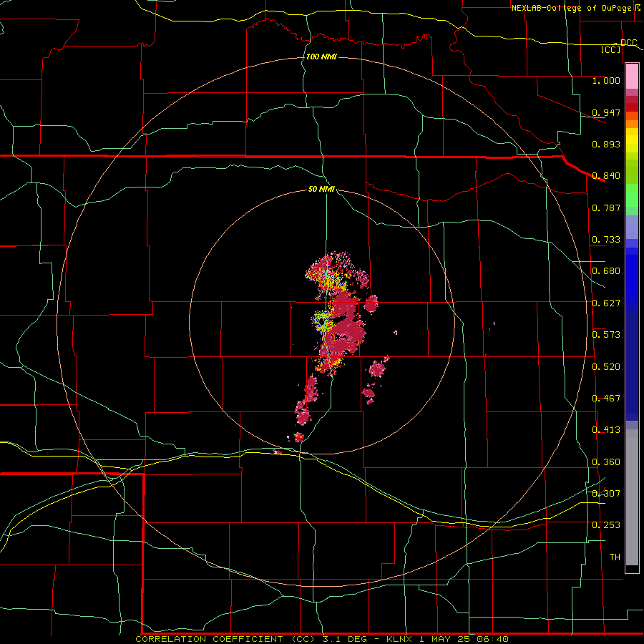Click the 0.787 color scale value

[606, 208]
